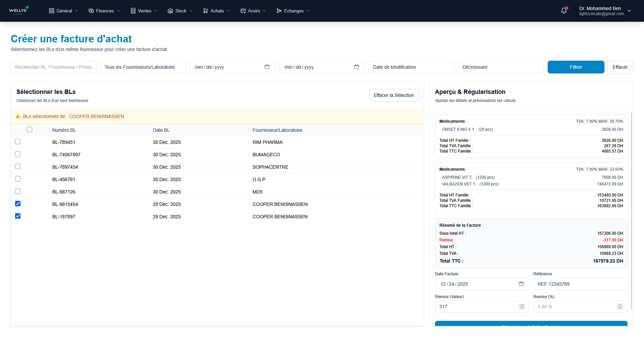This screenshot has width=644, height=337.
Task: Open the Finances menu
Action: coord(104,11)
